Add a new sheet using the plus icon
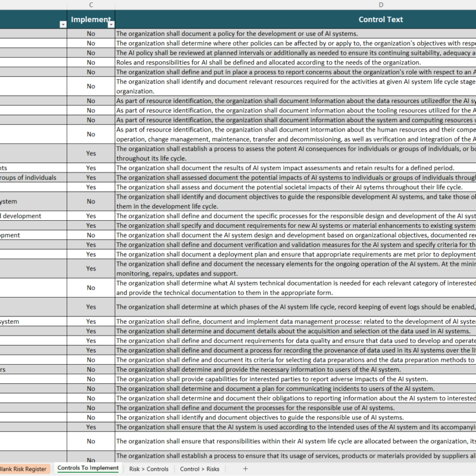This screenshot has width=476, height=476. [246, 468]
